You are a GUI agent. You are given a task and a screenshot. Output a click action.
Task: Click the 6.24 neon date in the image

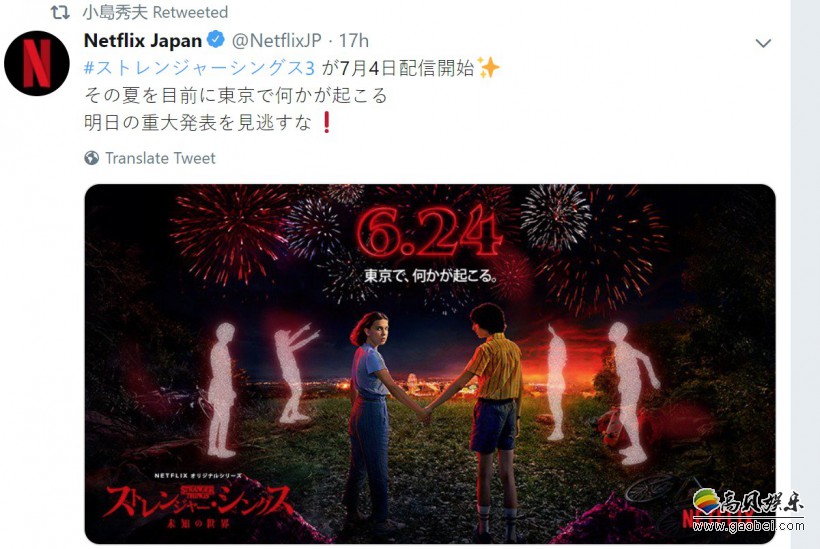tap(429, 233)
